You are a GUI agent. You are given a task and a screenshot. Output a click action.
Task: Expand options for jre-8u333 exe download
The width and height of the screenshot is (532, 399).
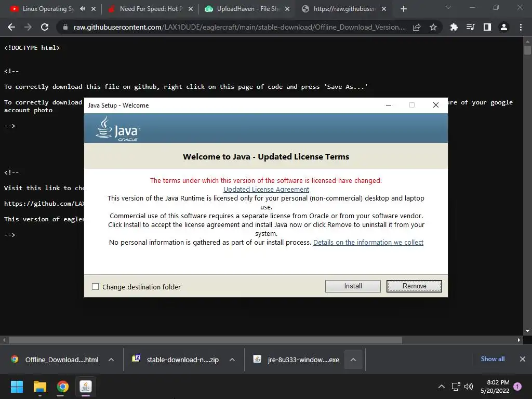tap(353, 360)
